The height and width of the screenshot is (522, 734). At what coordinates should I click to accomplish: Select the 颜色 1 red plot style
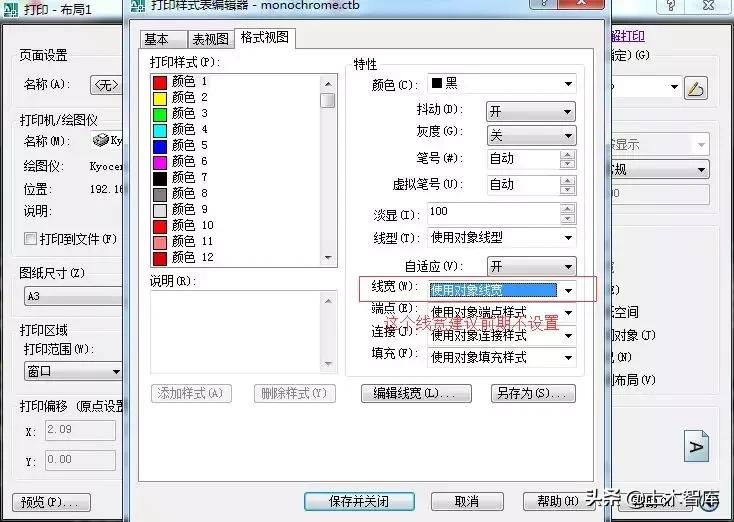point(180,82)
